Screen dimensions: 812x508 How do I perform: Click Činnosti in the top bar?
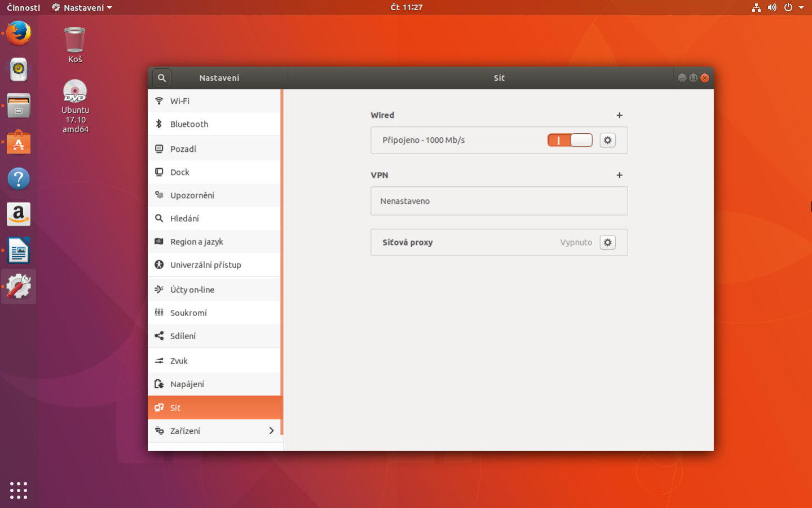tap(23, 7)
